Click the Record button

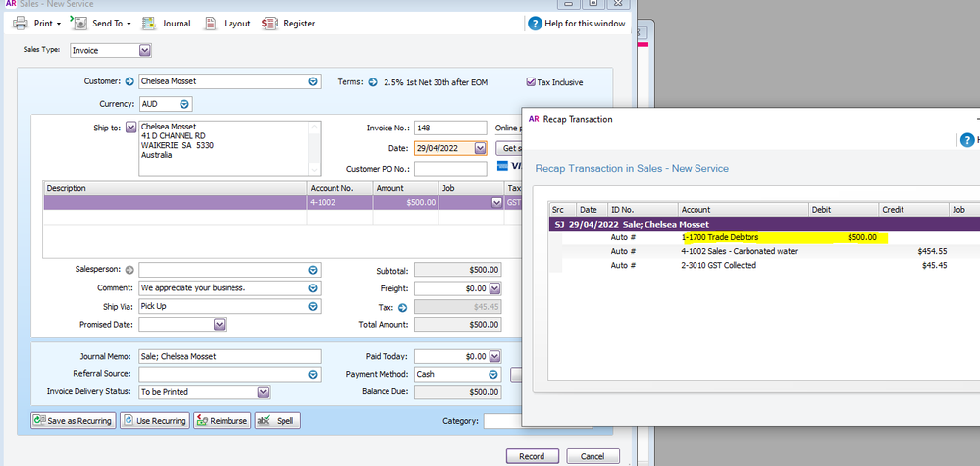(532, 456)
